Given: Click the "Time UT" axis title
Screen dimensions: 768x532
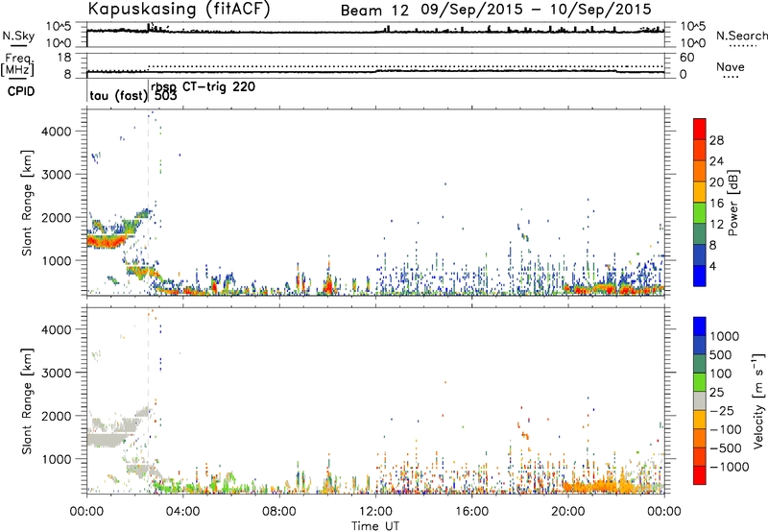Looking at the screenshot, I should pos(375,526).
